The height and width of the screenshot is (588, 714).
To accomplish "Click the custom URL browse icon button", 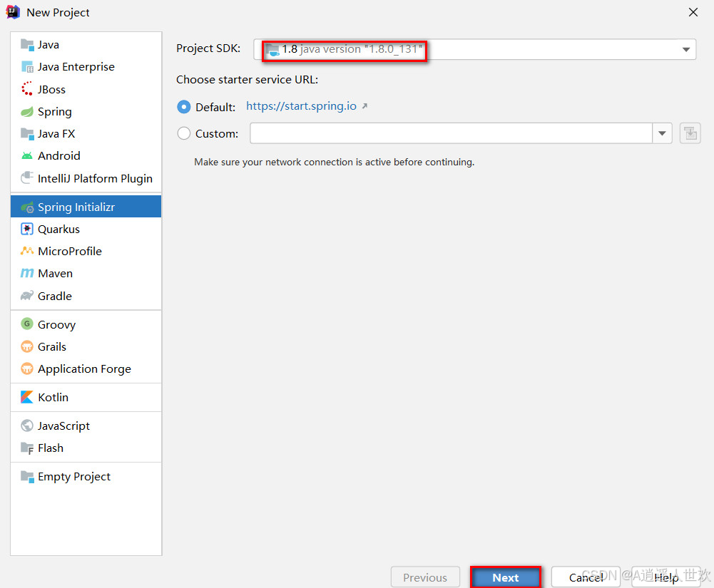I will click(x=690, y=134).
